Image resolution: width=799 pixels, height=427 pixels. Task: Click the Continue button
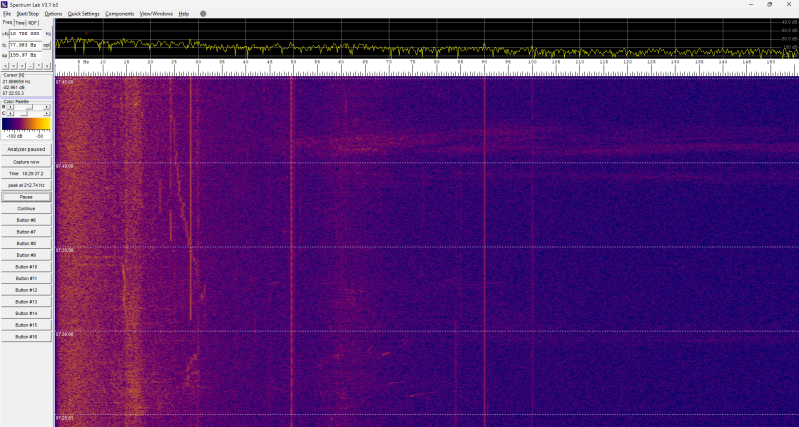point(26,208)
